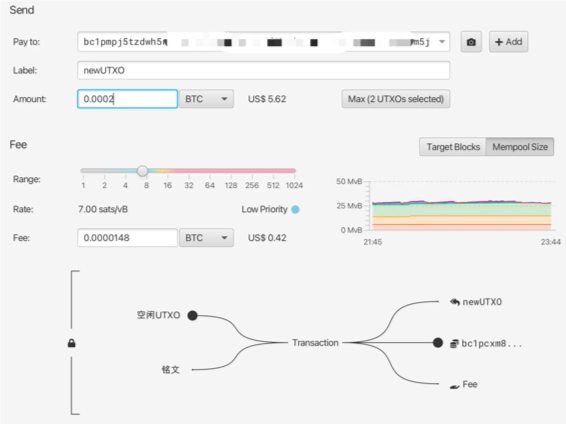Click the US$ 5.62 amount value
Image resolution: width=566 pixels, height=424 pixels.
click(267, 99)
